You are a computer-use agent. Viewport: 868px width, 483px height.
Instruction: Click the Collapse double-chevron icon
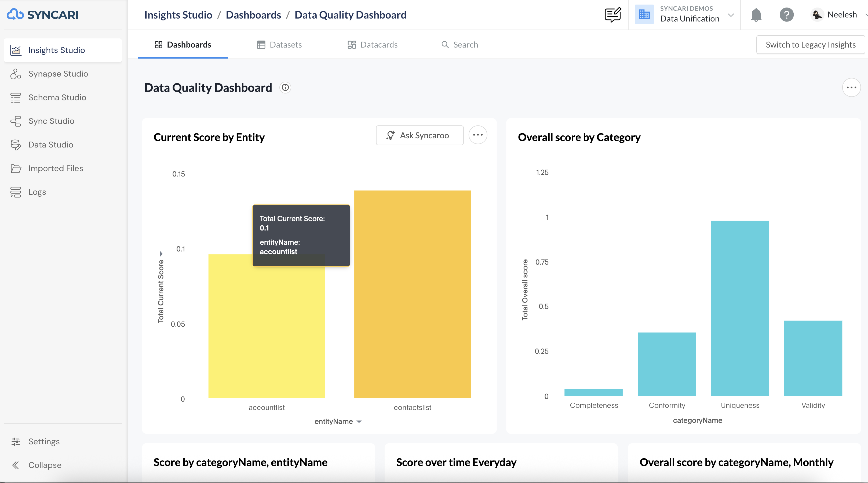16,465
